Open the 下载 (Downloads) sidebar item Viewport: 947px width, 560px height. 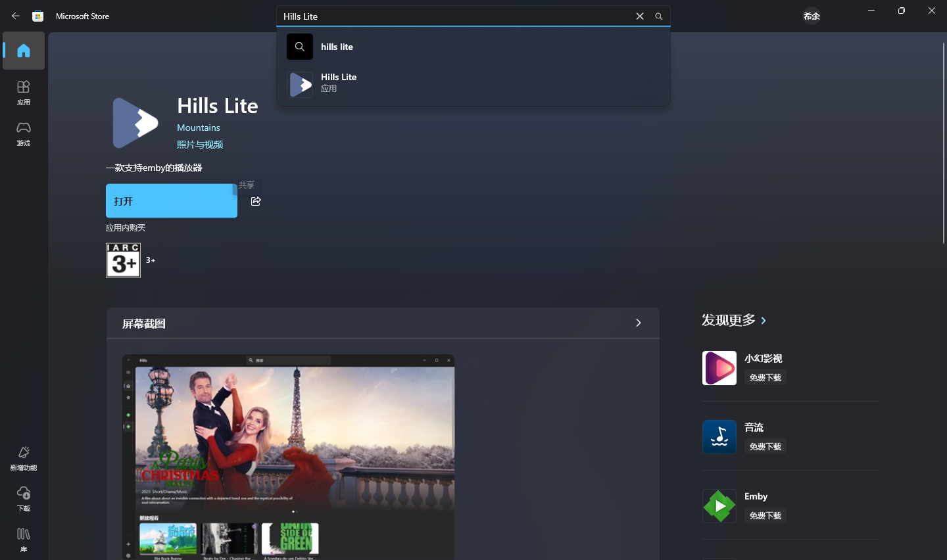pos(24,499)
